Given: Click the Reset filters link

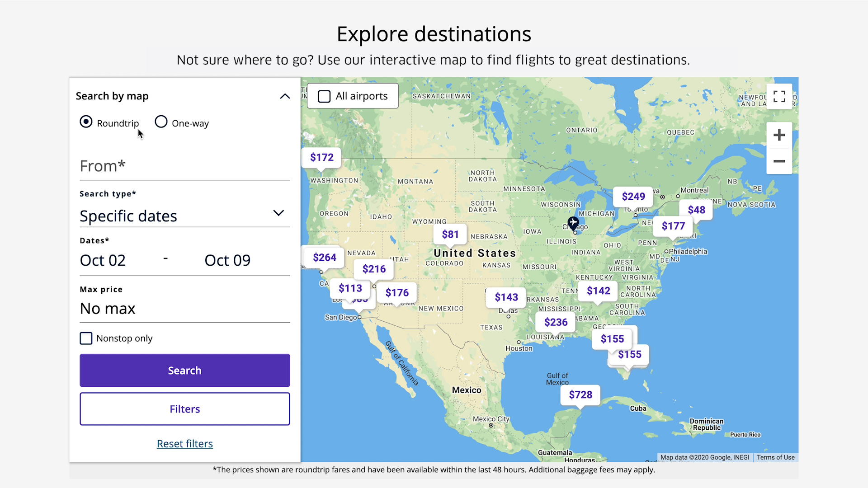Looking at the screenshot, I should [184, 443].
